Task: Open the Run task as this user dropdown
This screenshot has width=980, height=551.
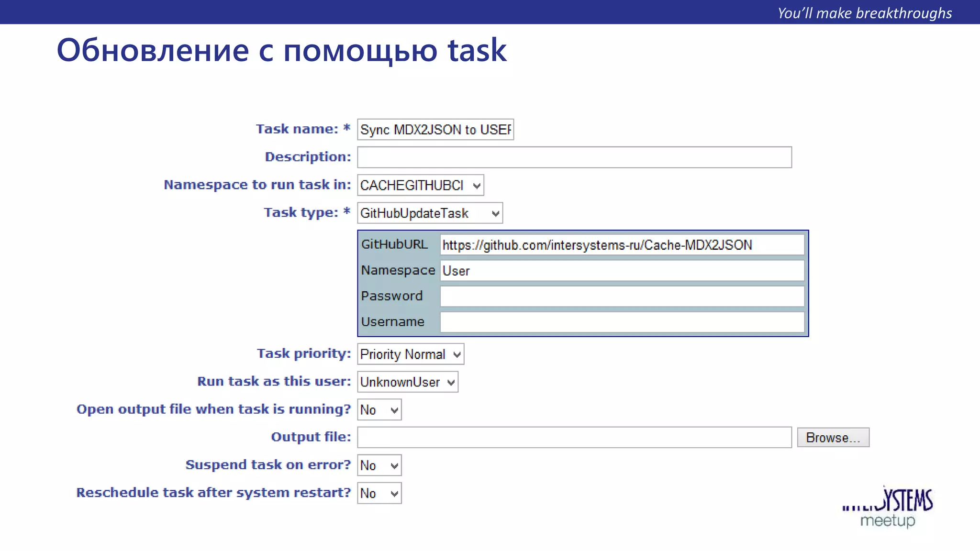Action: (x=408, y=382)
